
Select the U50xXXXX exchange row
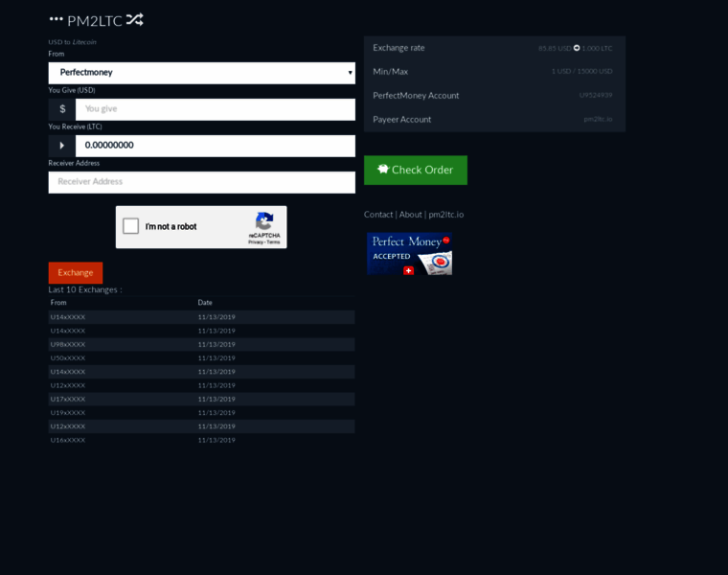tap(201, 358)
